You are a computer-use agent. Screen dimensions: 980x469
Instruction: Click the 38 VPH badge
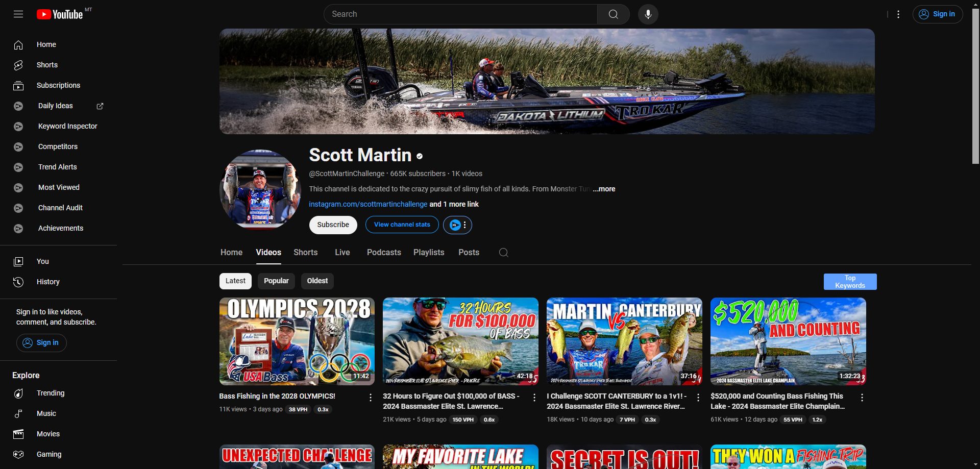298,410
